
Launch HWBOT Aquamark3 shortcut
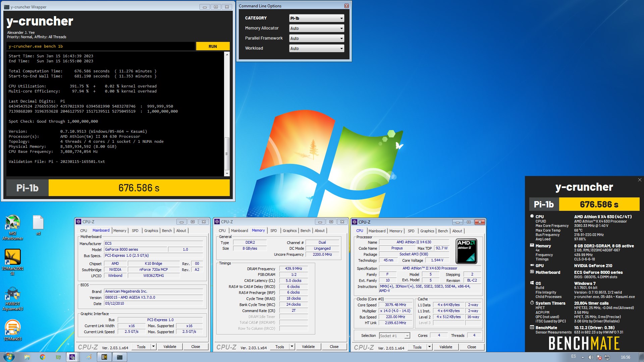click(12, 298)
